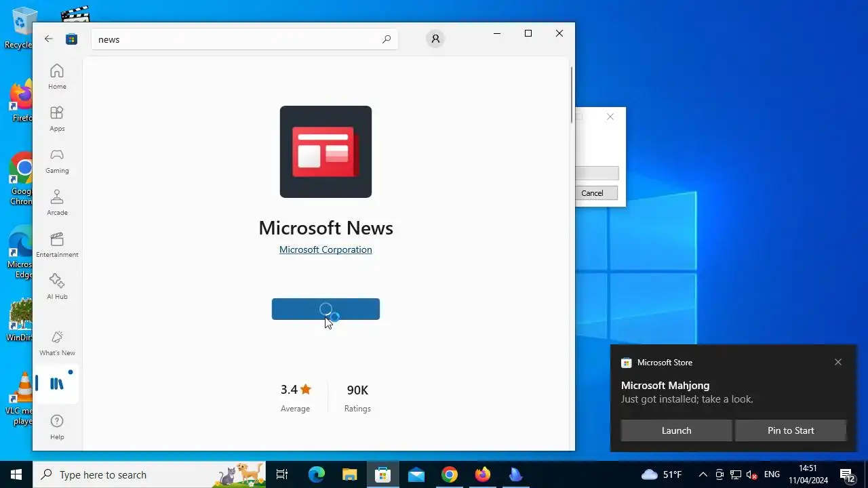This screenshot has width=868, height=488.
Task: Open the Microsoft Corporation publisher link
Action: click(325, 249)
